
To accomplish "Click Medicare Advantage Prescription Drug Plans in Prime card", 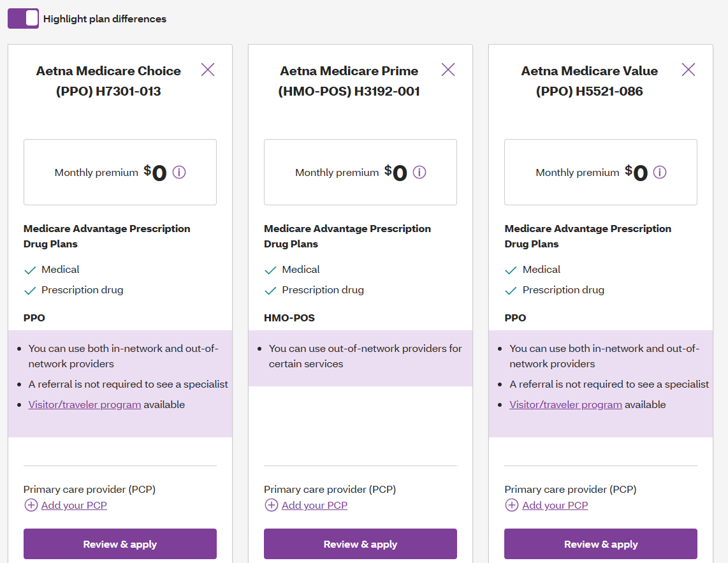I will (x=347, y=236).
